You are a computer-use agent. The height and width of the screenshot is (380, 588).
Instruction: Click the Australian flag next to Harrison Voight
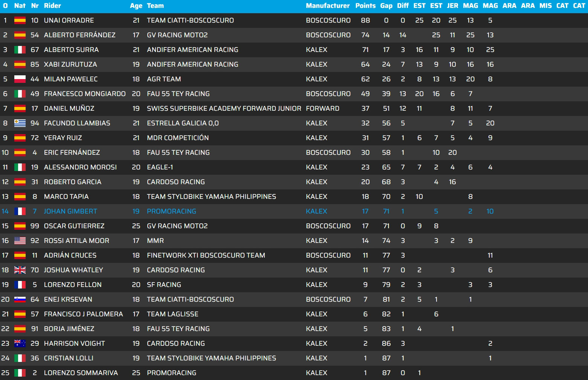tap(20, 343)
